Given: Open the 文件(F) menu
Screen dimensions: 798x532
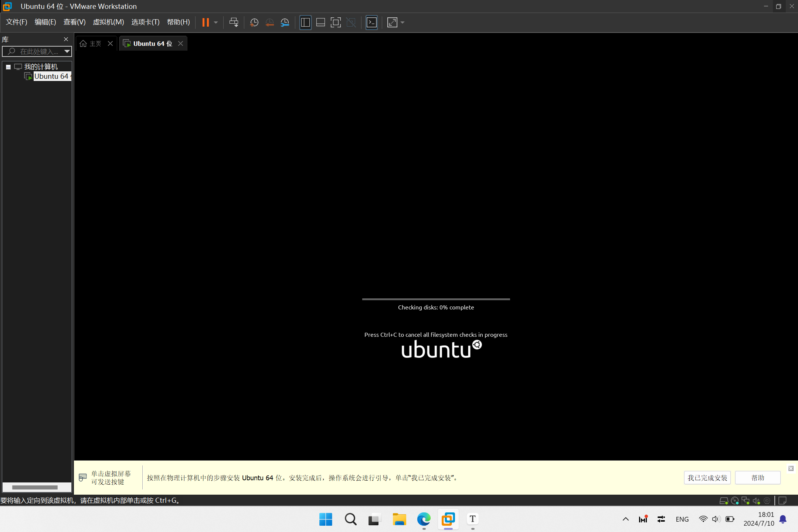Looking at the screenshot, I should tap(16, 22).
